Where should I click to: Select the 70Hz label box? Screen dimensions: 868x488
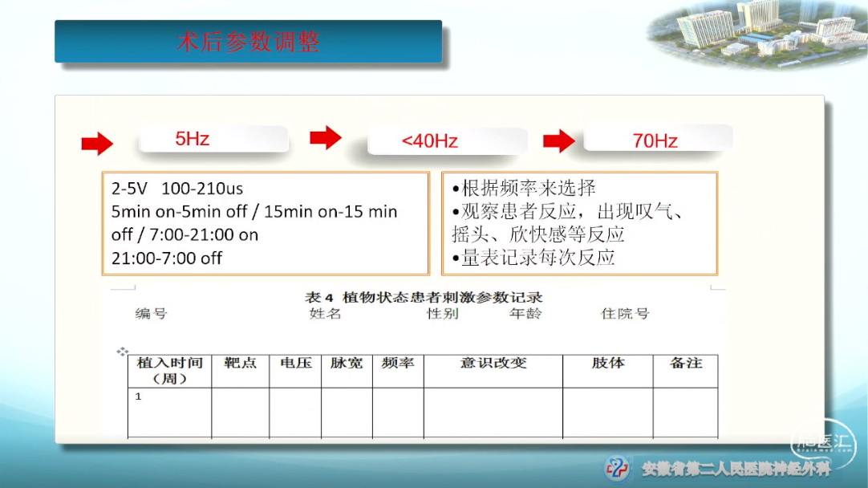coord(657,140)
